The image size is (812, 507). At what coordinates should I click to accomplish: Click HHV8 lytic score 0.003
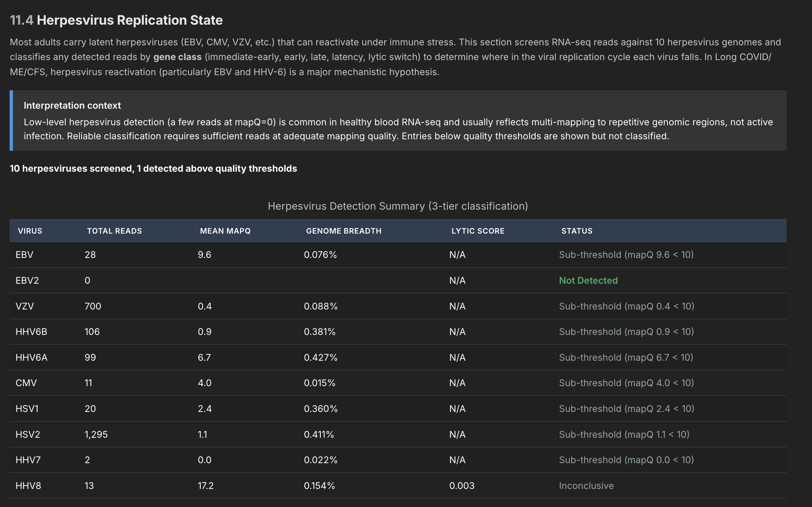point(462,486)
